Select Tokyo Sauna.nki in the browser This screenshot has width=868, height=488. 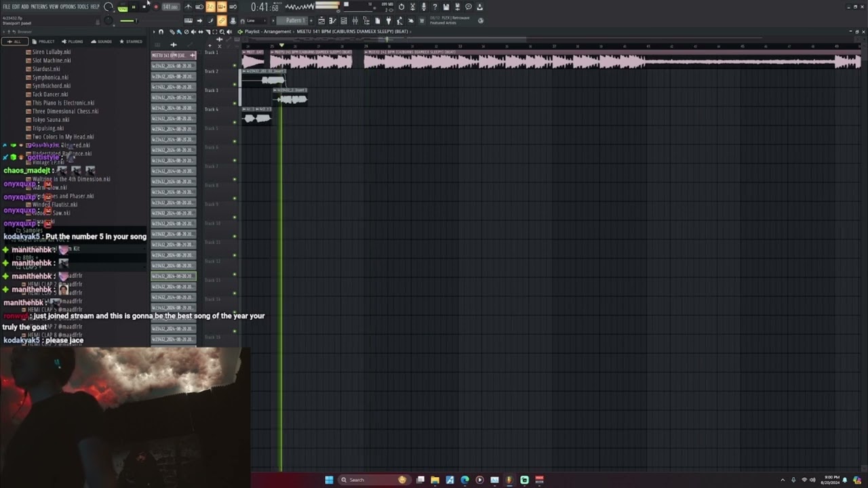click(51, 120)
